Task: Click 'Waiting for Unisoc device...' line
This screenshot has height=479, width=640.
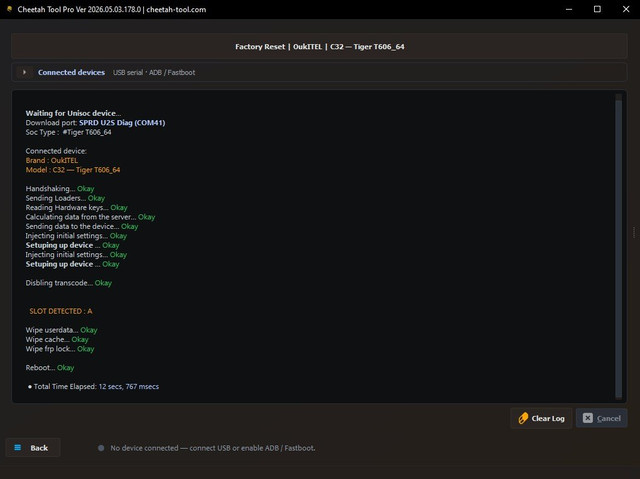Action: [73, 113]
